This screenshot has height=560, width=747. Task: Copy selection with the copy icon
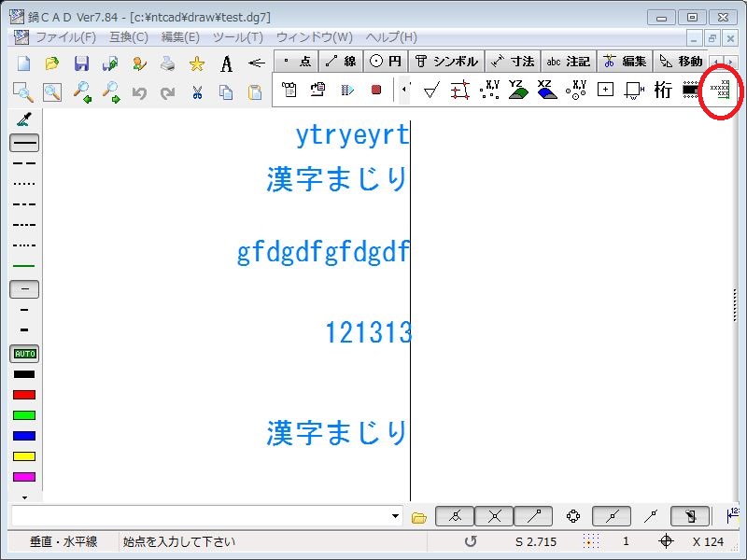(x=226, y=92)
